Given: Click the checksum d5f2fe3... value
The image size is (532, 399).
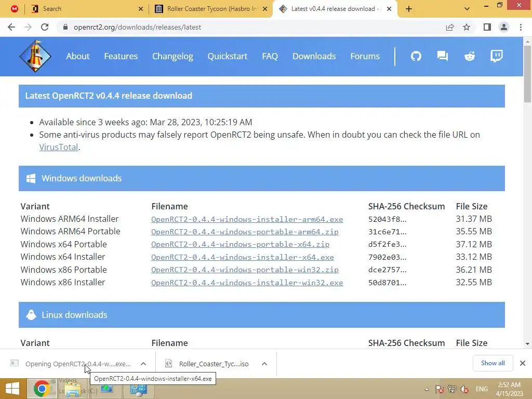Looking at the screenshot, I should coord(387,244).
